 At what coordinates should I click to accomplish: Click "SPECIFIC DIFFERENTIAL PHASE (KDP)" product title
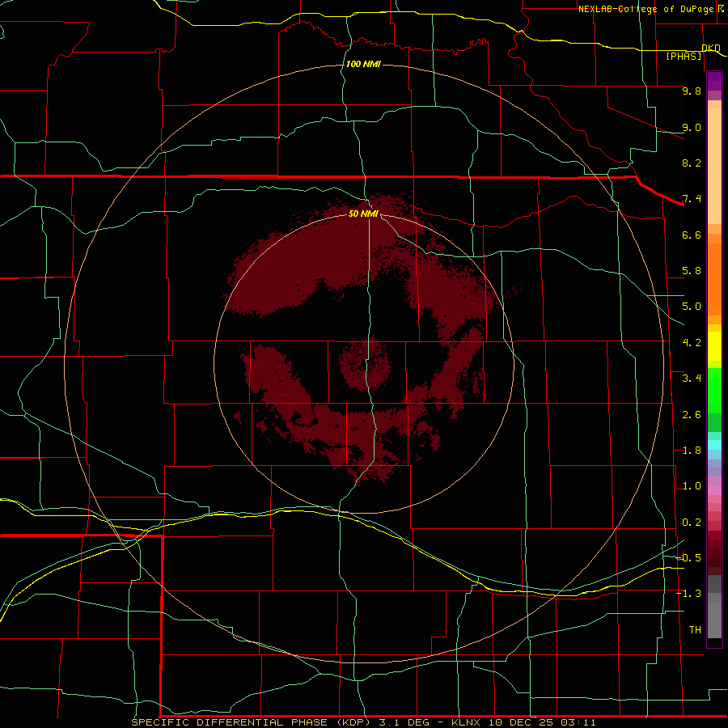[x=252, y=722]
